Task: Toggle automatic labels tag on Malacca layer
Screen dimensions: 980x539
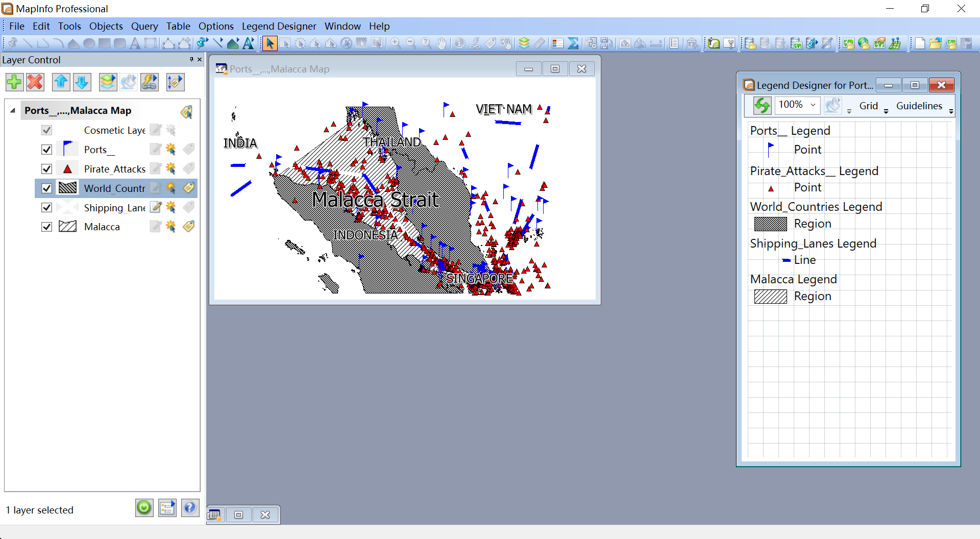Action: 188,226
